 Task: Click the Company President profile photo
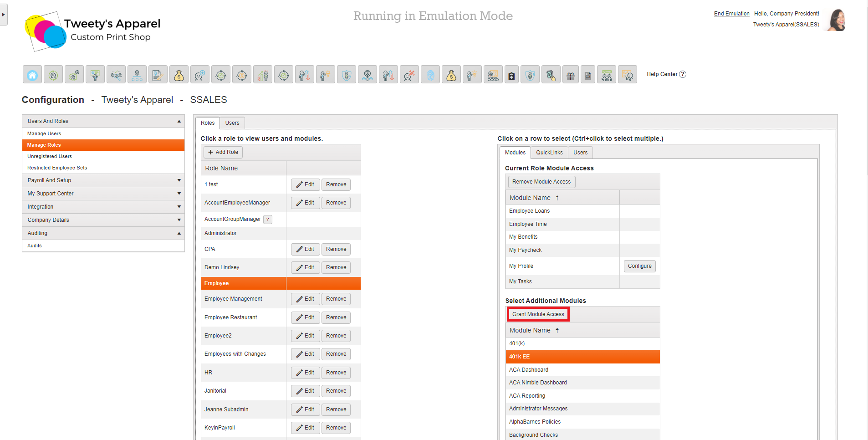tap(837, 20)
